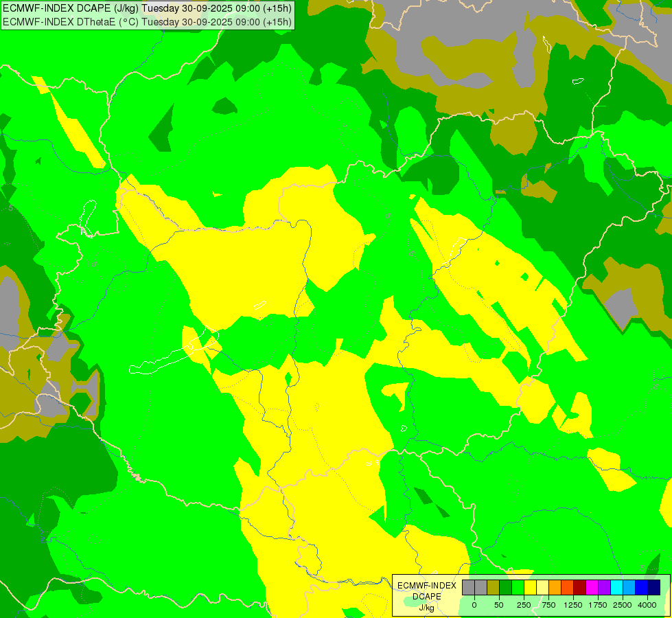Click the 'DCAPE' label in the legend
This screenshot has width=672, height=618.
coord(427,597)
